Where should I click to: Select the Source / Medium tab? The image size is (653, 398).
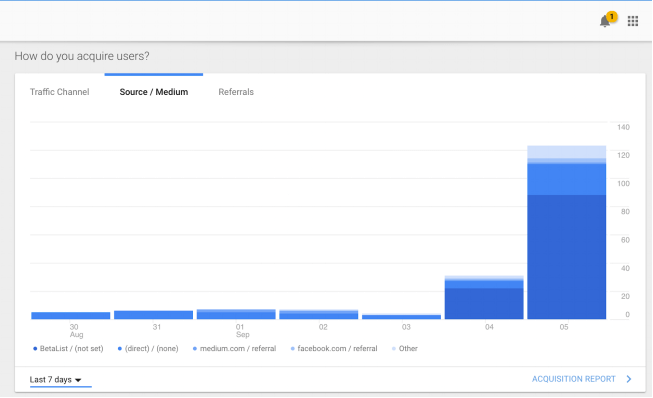coord(154,92)
